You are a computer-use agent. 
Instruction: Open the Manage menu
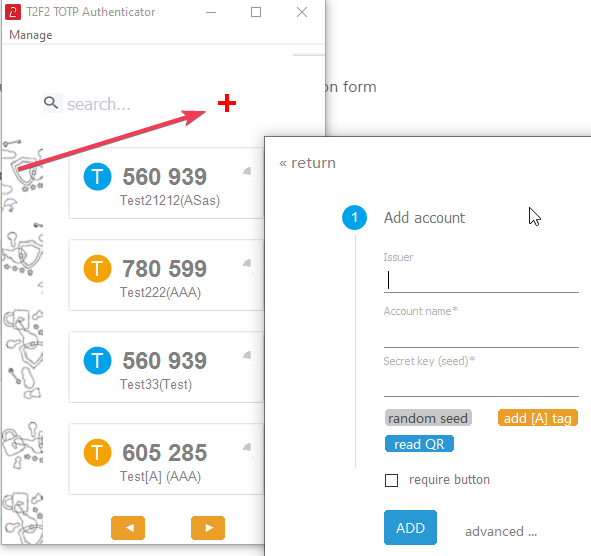pyautogui.click(x=31, y=35)
